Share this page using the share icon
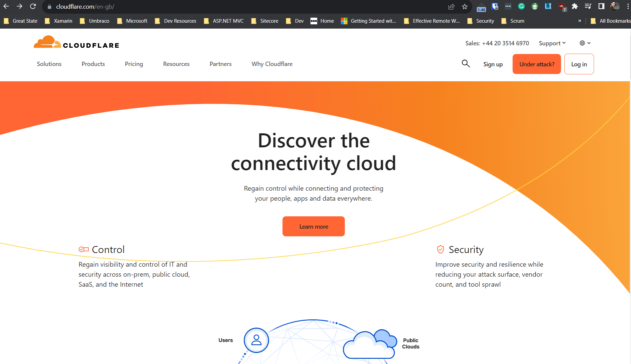This screenshot has height=364, width=631. point(451,7)
